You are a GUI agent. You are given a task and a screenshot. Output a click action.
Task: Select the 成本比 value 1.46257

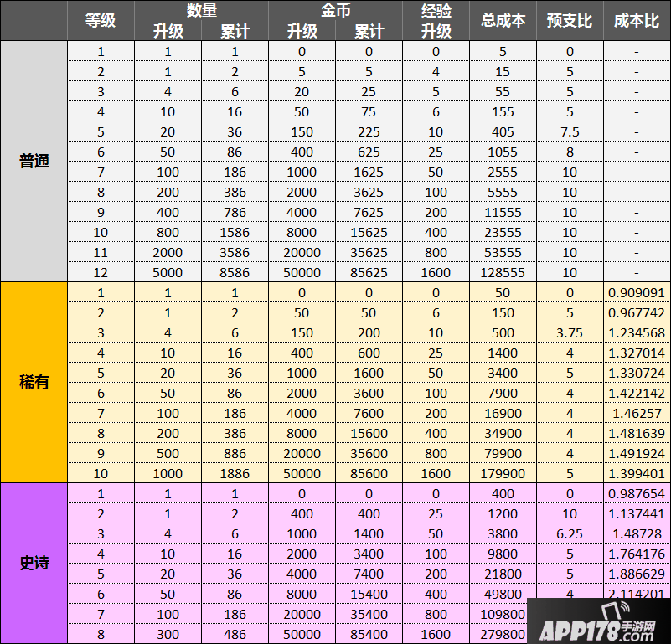[x=637, y=413]
